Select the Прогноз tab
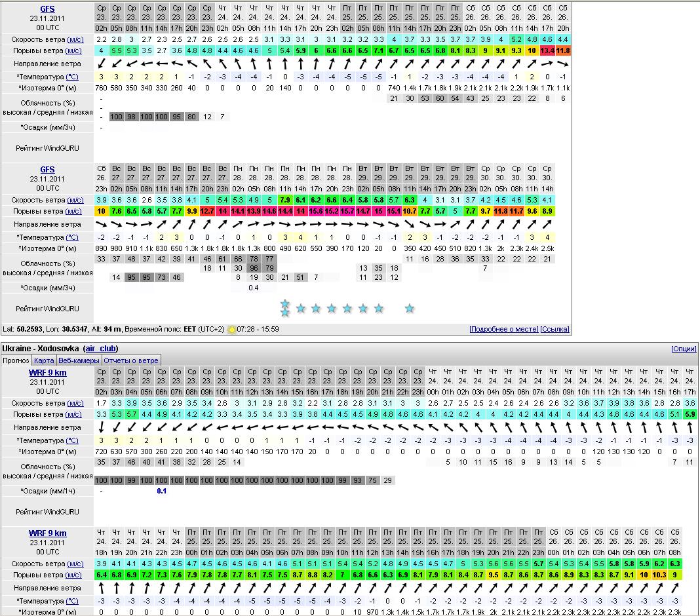700x616 pixels. coord(16,360)
